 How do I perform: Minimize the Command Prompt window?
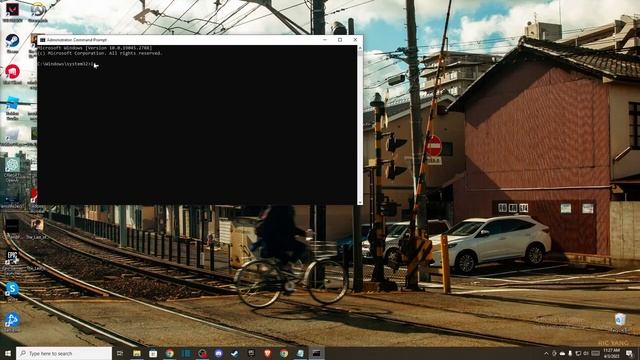tap(325, 40)
